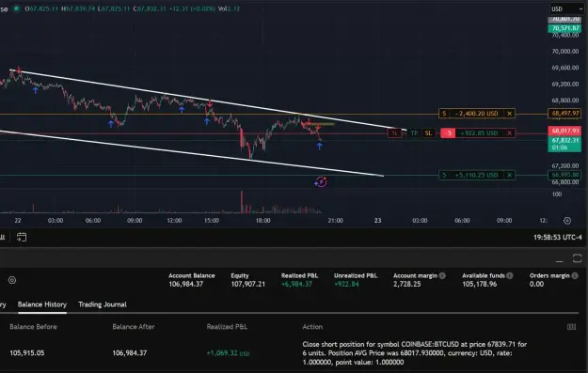
Task: Show info for Account margin
Action: (442, 275)
